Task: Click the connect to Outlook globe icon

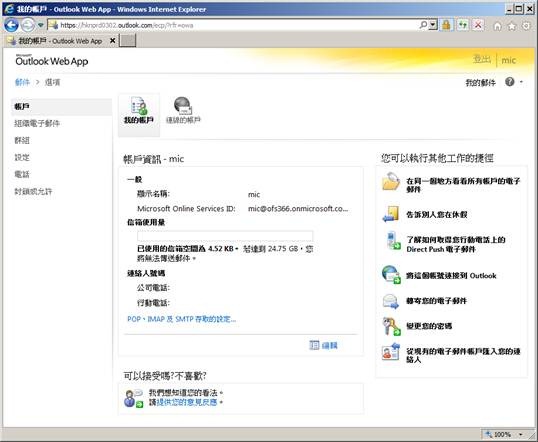Action: (391, 274)
